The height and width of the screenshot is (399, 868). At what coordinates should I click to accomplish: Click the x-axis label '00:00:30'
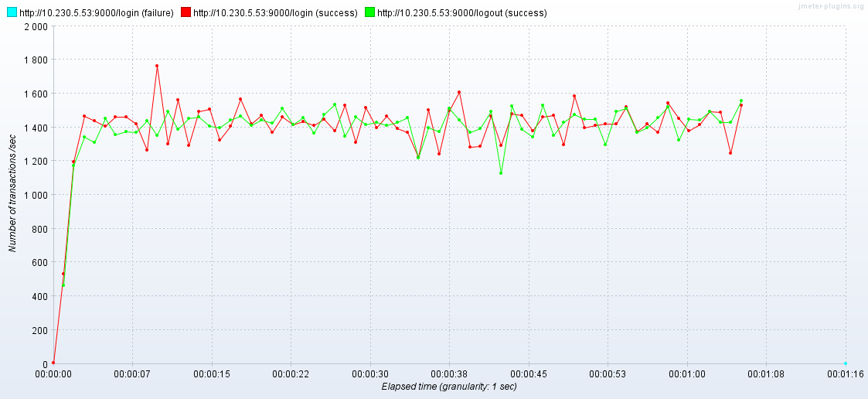pos(370,374)
